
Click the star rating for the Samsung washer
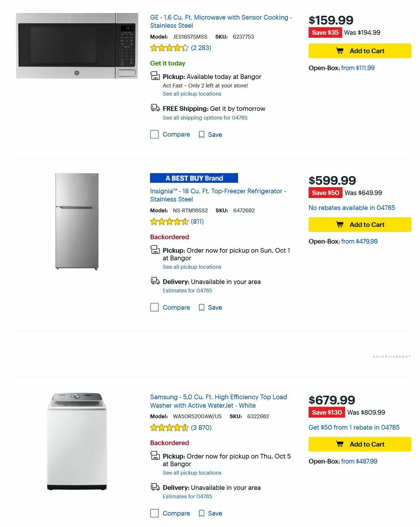pyautogui.click(x=168, y=428)
